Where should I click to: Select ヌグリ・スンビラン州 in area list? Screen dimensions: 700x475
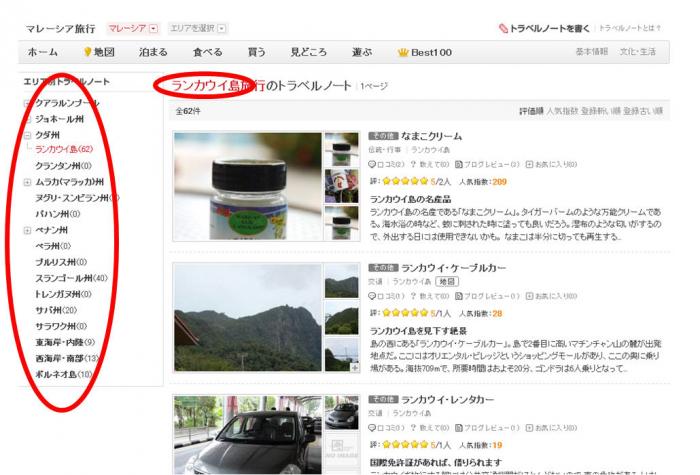pos(77,198)
